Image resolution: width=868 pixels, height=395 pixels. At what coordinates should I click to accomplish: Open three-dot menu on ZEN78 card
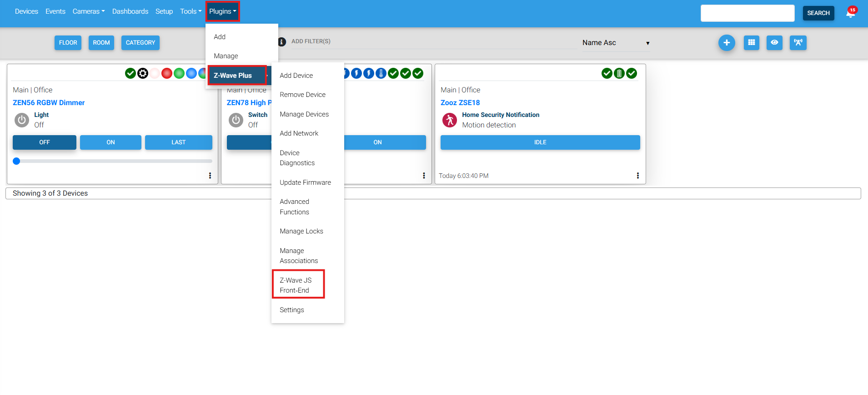(x=424, y=176)
